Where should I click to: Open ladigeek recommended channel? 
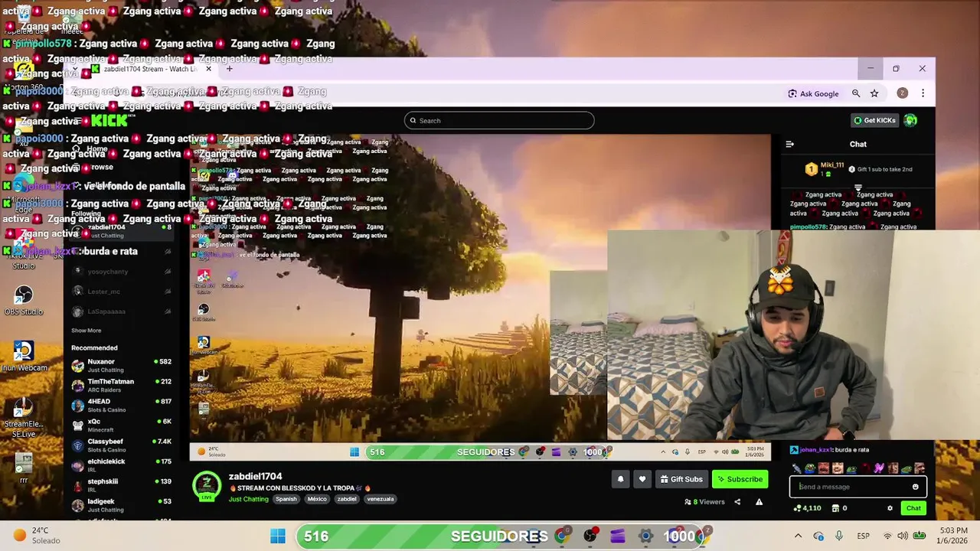121,504
